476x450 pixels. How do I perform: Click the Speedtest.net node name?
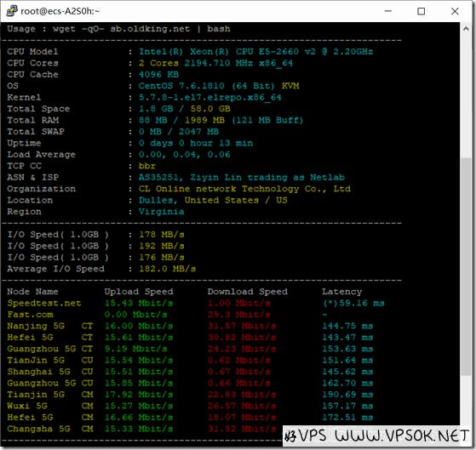coord(44,303)
